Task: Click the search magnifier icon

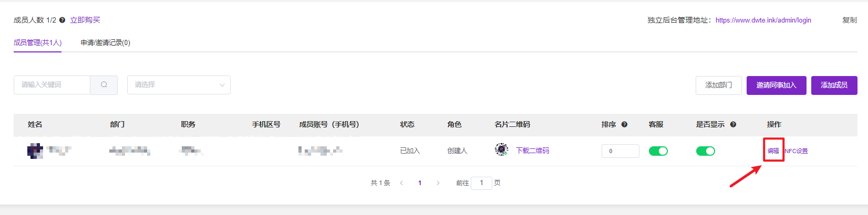Action: [x=104, y=85]
